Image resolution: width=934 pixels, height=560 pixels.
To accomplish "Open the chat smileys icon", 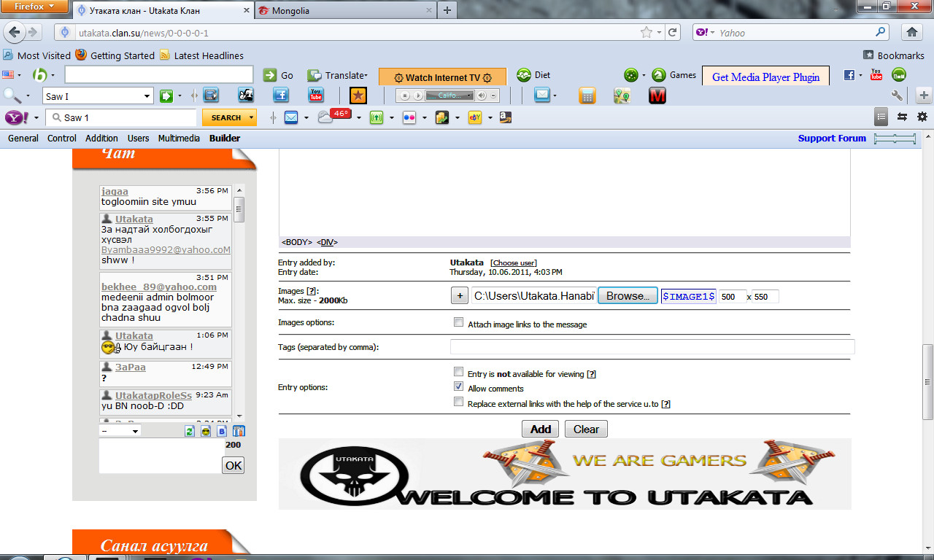I will tap(206, 431).
